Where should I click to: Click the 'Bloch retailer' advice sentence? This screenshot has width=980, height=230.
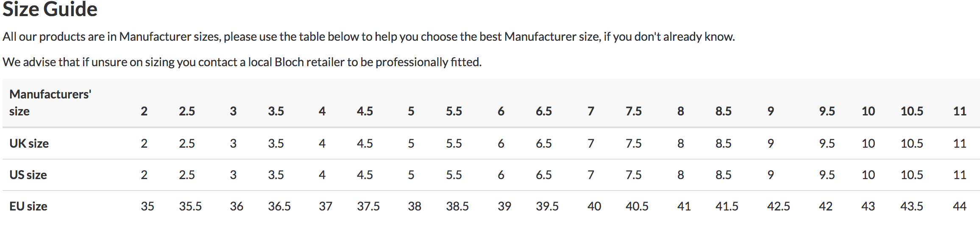tap(242, 62)
